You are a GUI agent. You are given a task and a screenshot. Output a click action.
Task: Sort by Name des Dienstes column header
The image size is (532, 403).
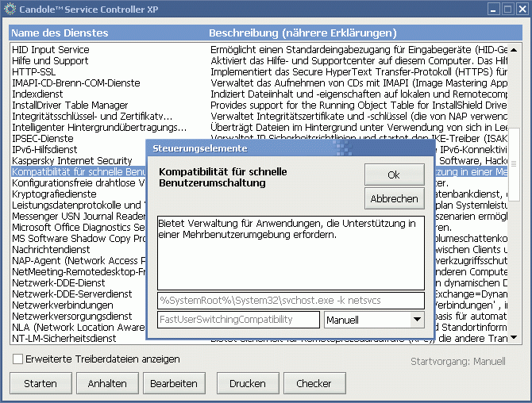coord(71,33)
